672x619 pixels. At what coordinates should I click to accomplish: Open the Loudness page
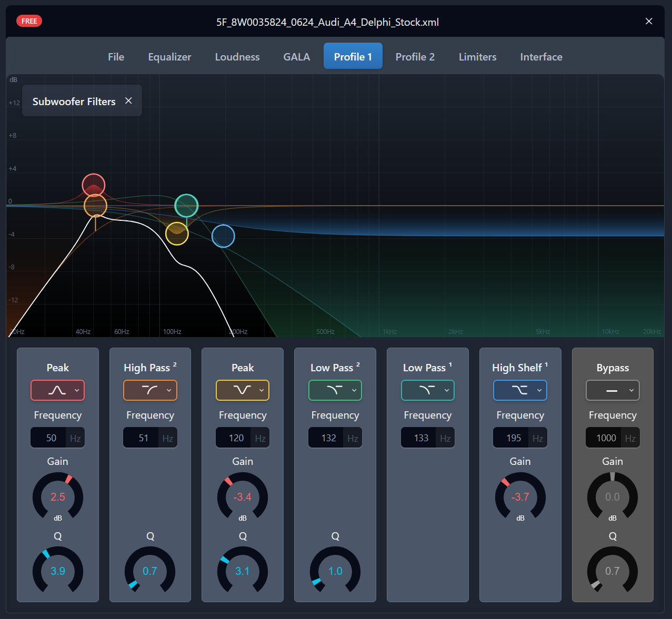pyautogui.click(x=237, y=56)
